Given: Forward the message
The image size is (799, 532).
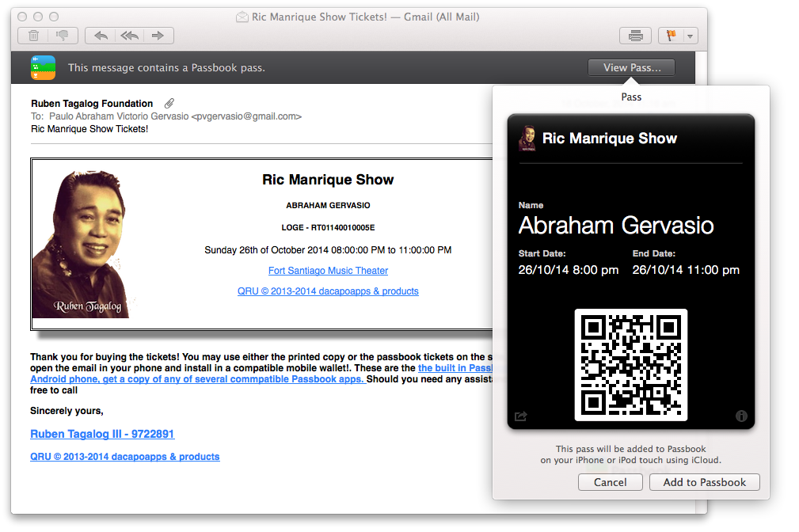Looking at the screenshot, I should [x=158, y=36].
